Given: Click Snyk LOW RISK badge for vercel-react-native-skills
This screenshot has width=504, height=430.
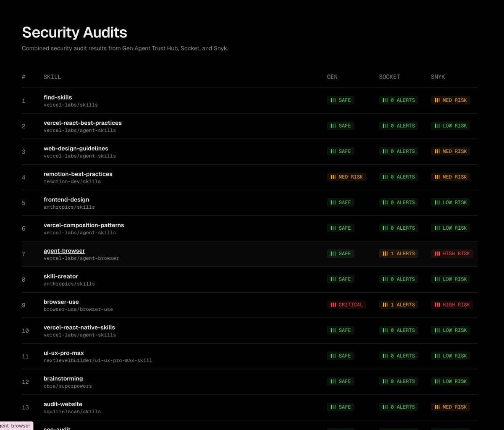Looking at the screenshot, I should point(450,331).
